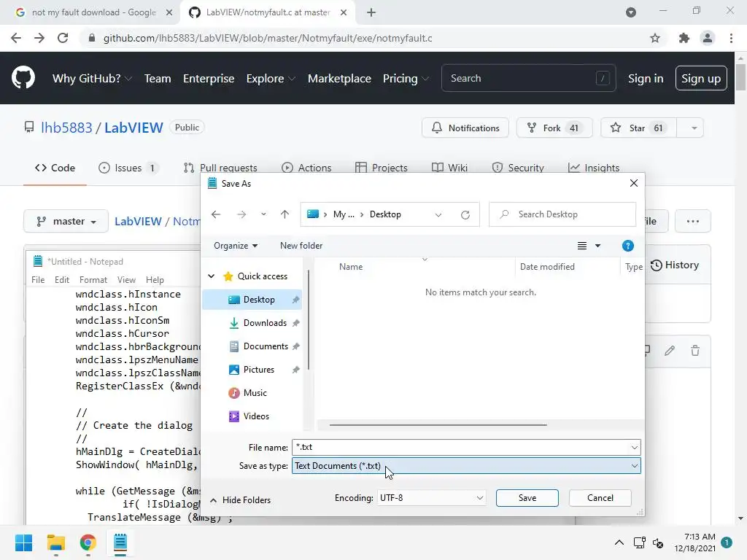Image resolution: width=747 pixels, height=560 pixels.
Task: Select Documents in navigation pane
Action: (266, 346)
